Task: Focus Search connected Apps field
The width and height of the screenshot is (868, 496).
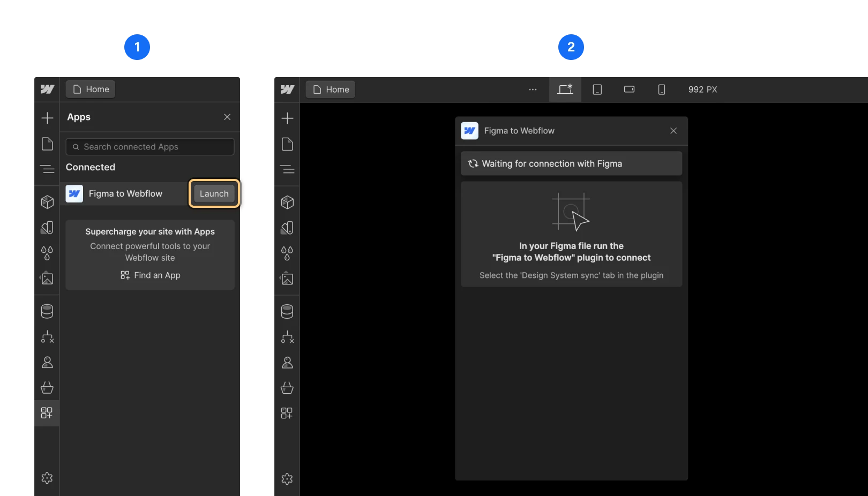Action: (150, 147)
